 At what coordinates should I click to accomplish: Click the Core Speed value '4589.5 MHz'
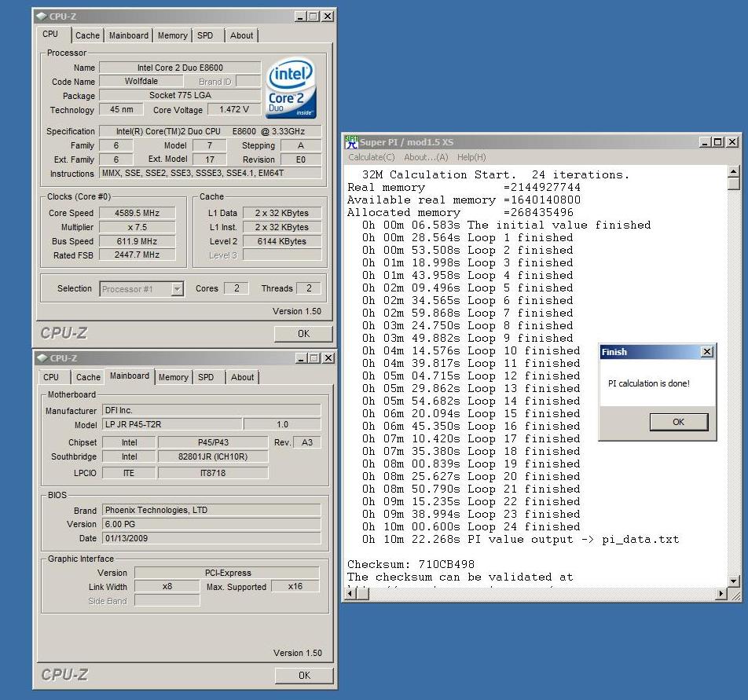click(x=137, y=213)
